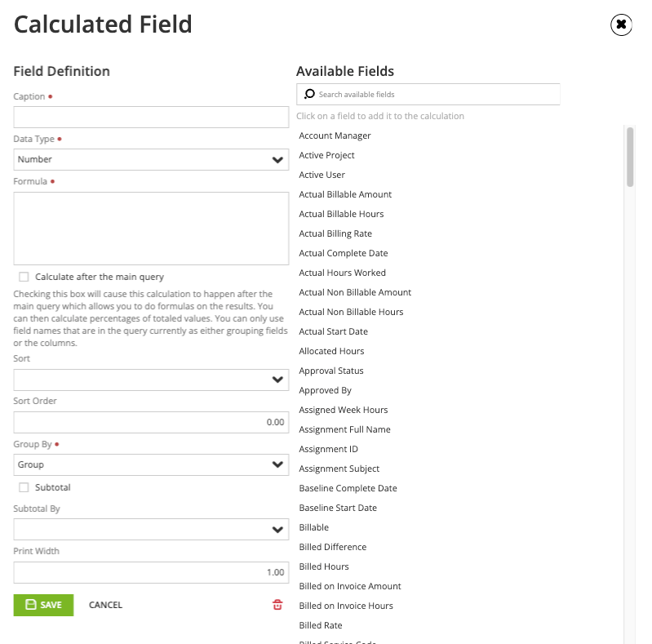
Task: Click the Print Width field
Action: pyautogui.click(x=151, y=572)
